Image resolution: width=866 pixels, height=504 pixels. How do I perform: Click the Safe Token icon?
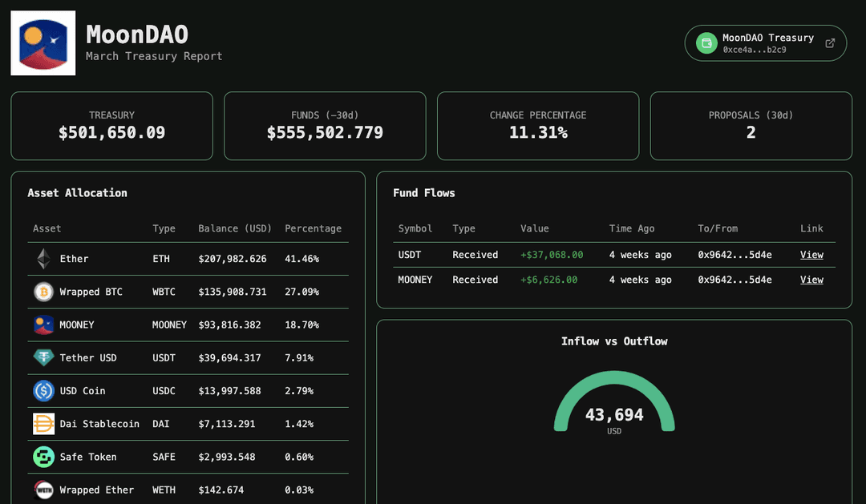point(43,457)
